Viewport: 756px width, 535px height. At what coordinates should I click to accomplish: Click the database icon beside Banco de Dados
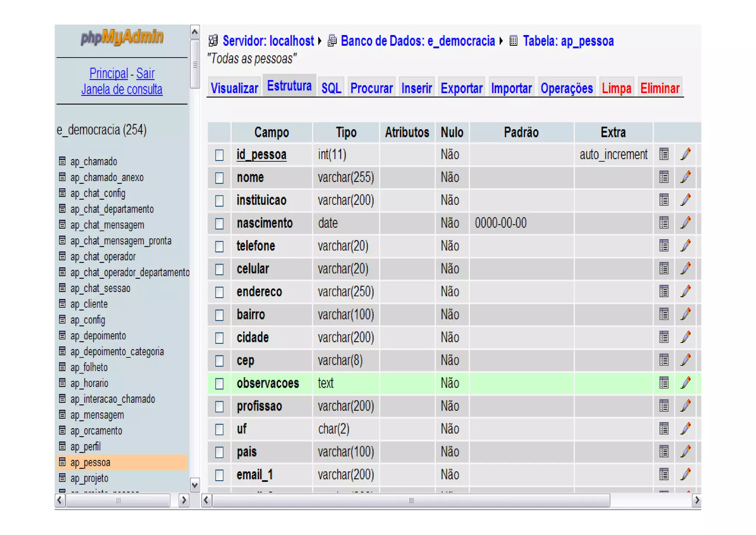click(x=332, y=41)
